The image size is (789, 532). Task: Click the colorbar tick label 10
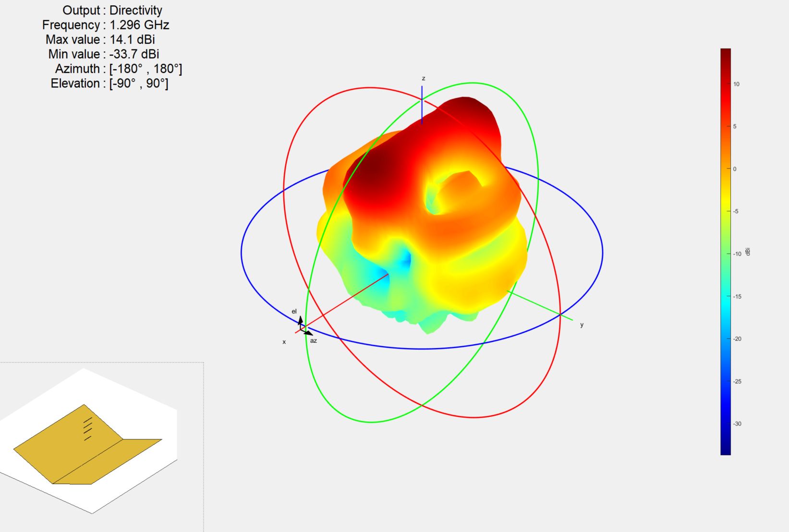click(736, 84)
